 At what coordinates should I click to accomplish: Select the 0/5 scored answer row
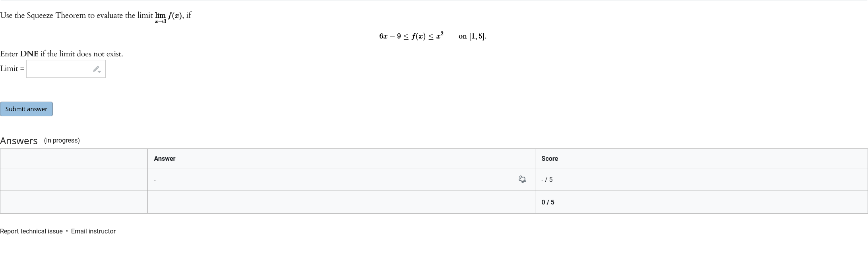(x=278, y=202)
